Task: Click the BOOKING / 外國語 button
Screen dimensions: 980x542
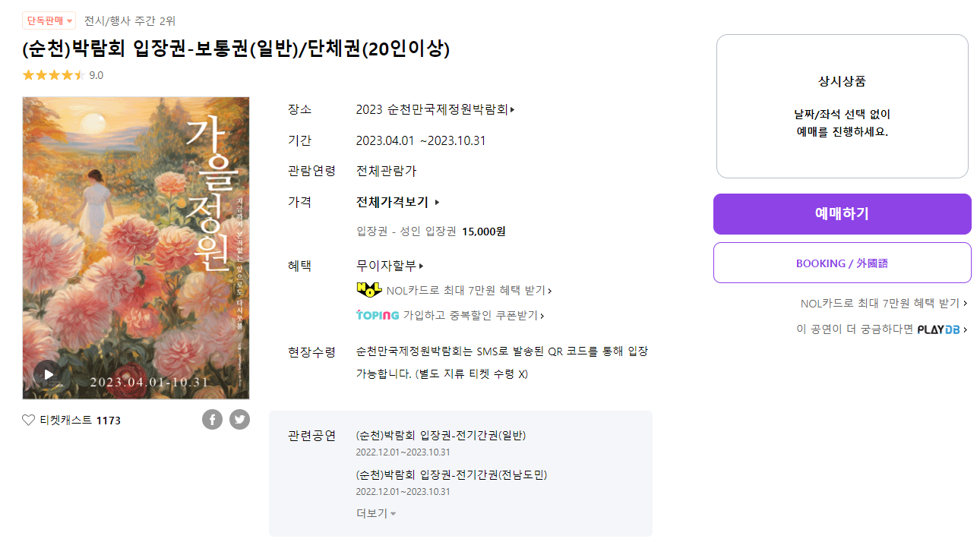Action: 842,262
